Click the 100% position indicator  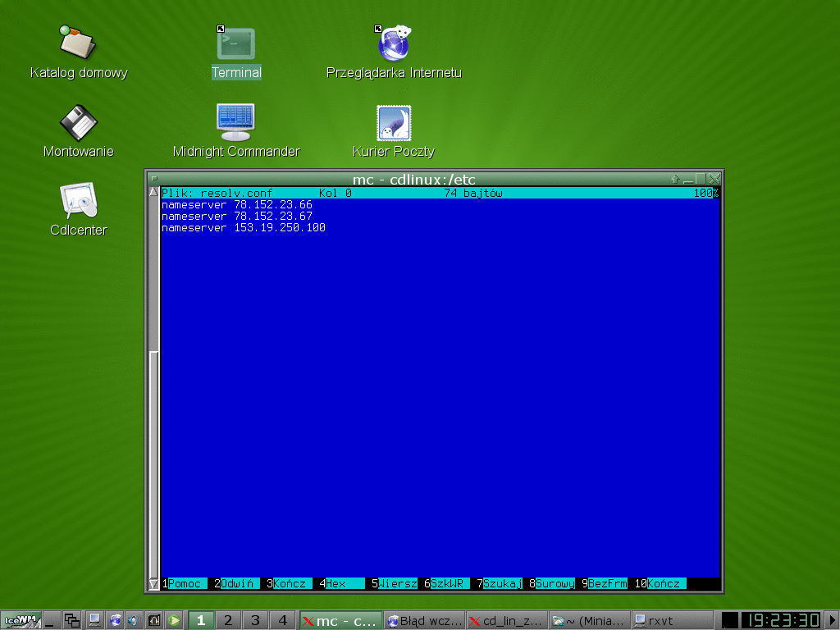tap(706, 193)
